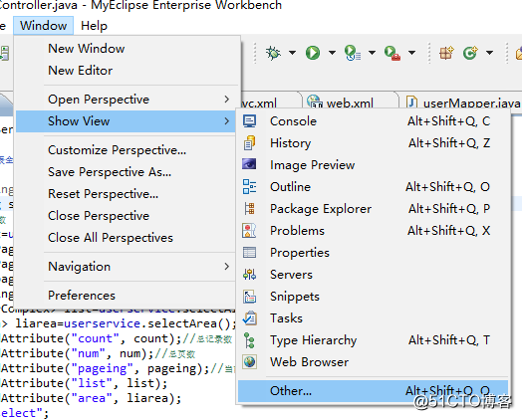Image resolution: width=522 pixels, height=420 pixels.
Task: Click the Web Browser globe icon
Action: click(x=249, y=362)
